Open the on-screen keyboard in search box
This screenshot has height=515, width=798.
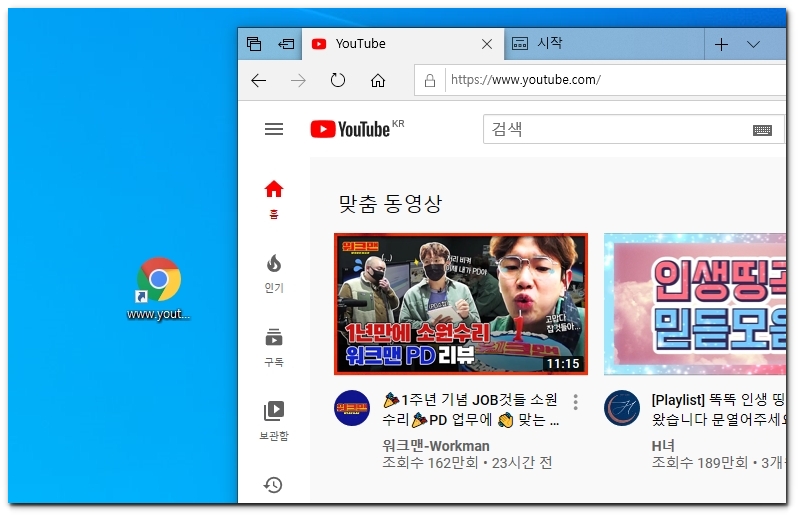click(x=762, y=130)
